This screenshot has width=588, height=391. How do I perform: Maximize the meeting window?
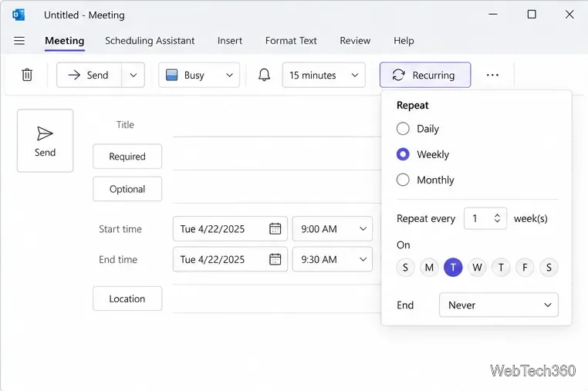click(532, 15)
